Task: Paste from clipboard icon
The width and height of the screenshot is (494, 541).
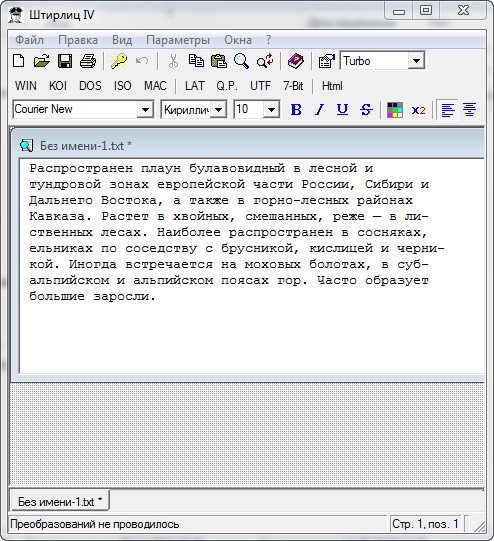Action: click(x=219, y=61)
